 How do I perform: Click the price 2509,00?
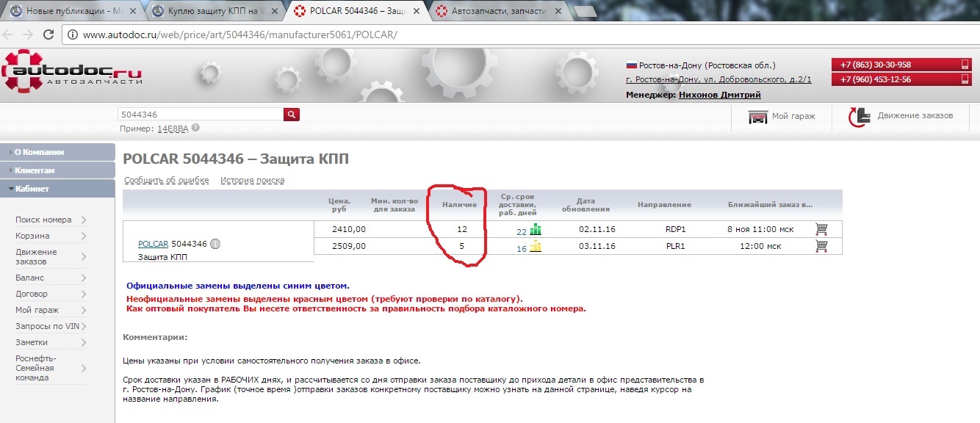click(x=349, y=246)
